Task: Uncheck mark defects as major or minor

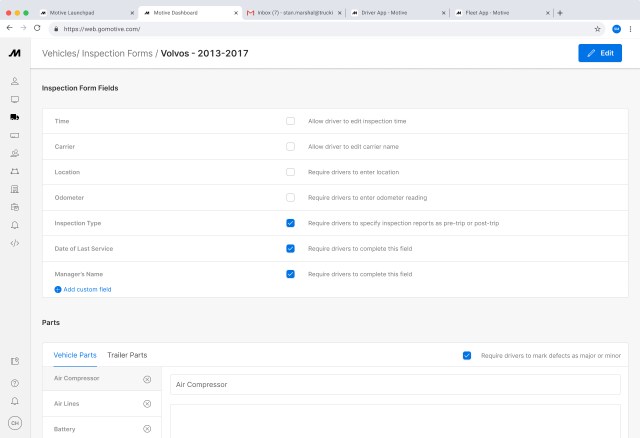Action: point(467,355)
